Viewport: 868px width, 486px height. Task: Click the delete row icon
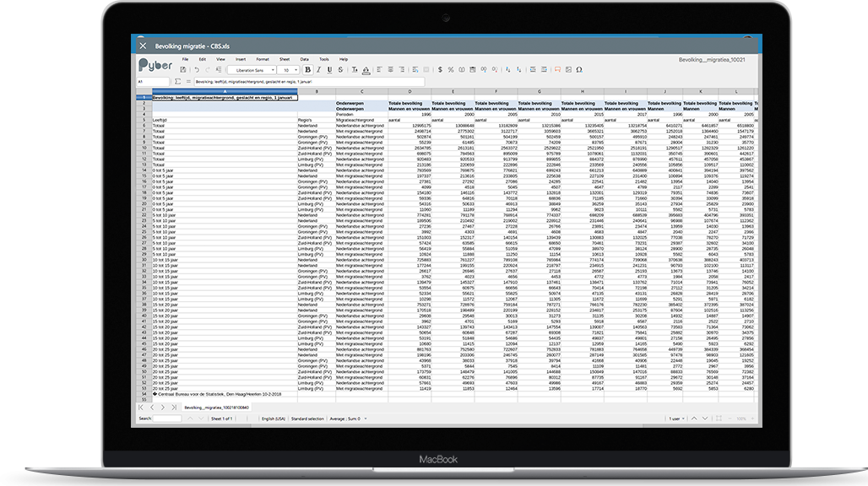[544, 70]
